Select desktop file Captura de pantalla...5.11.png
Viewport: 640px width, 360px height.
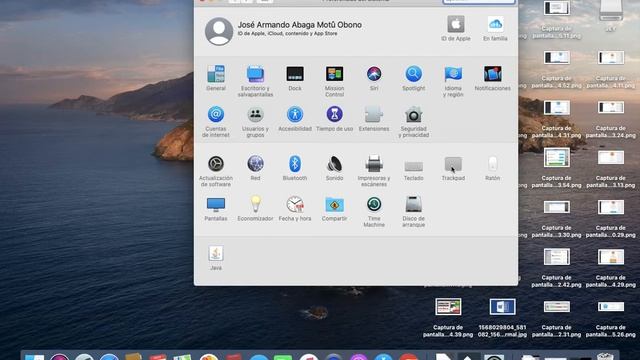(557, 8)
